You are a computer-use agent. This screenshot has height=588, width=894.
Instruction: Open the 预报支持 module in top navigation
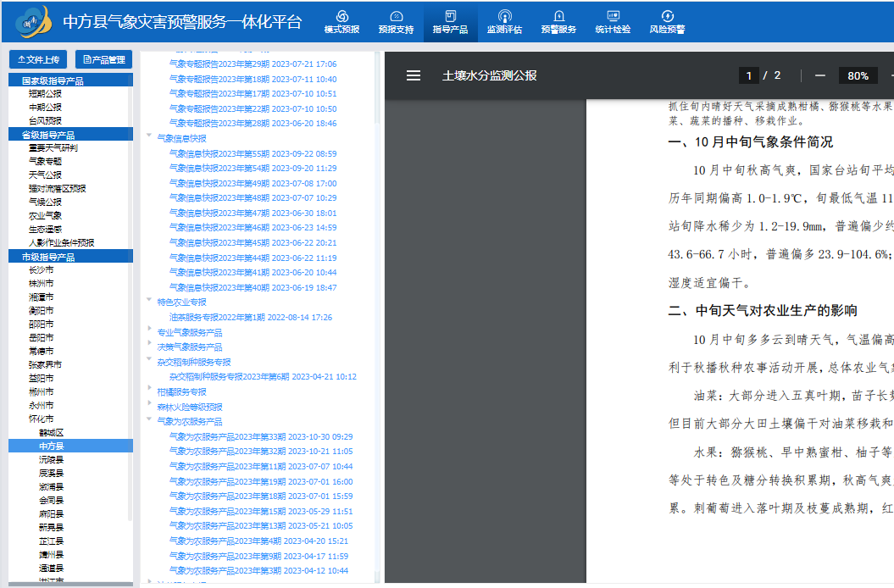[396, 22]
